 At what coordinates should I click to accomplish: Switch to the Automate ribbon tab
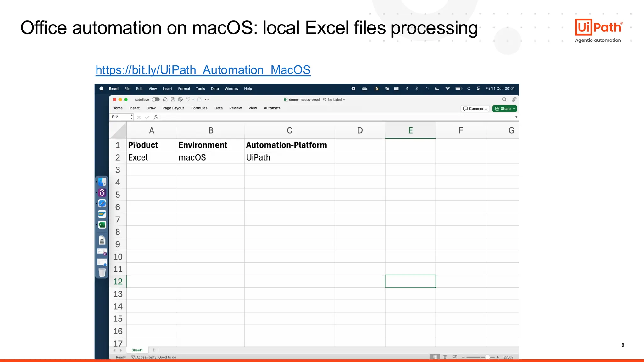point(272,108)
